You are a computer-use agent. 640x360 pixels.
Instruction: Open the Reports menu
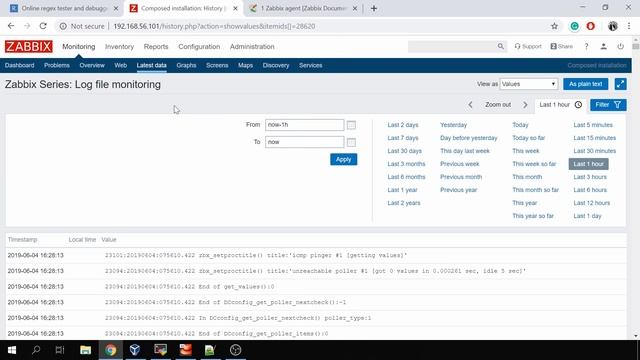[156, 47]
